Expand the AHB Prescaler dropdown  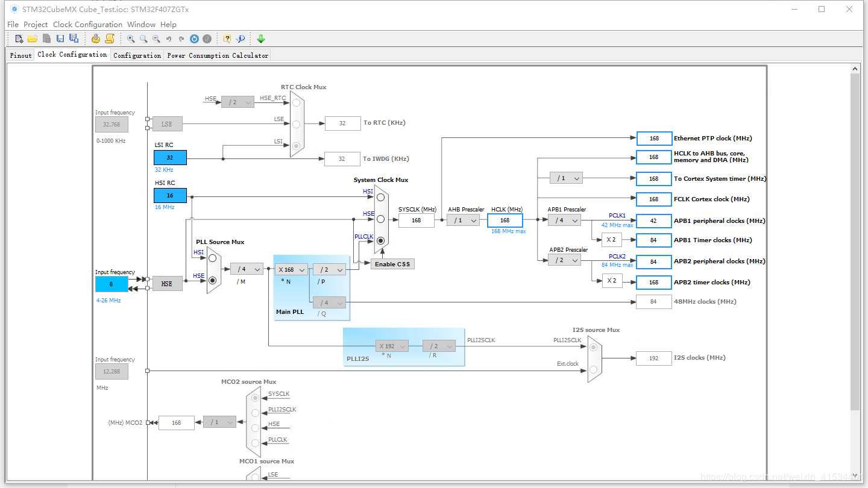[463, 221]
